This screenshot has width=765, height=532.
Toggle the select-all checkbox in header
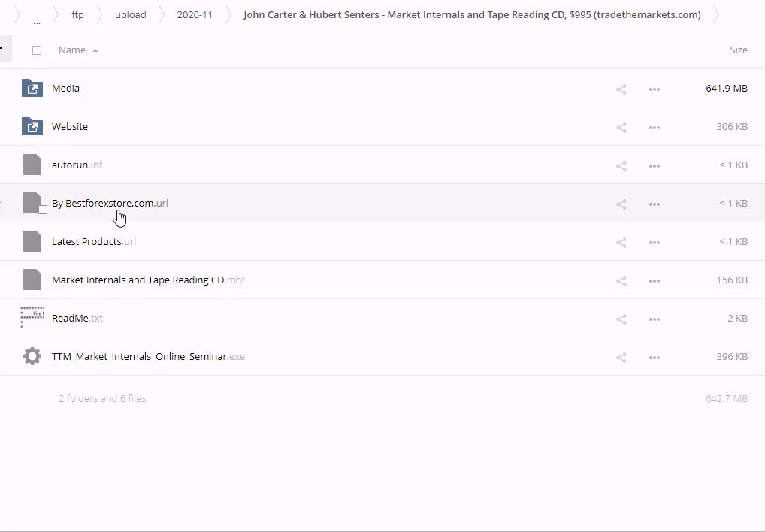tap(37, 50)
